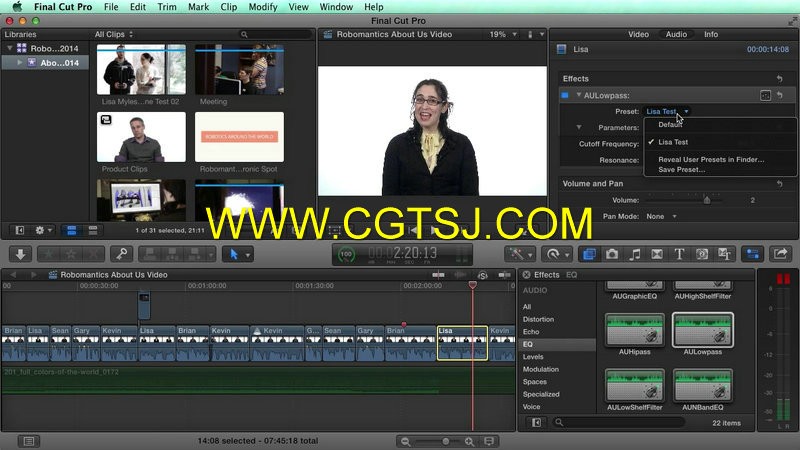Open the Pan Mode None dropdown
Screen dimensions: 800x450
(x=661, y=216)
